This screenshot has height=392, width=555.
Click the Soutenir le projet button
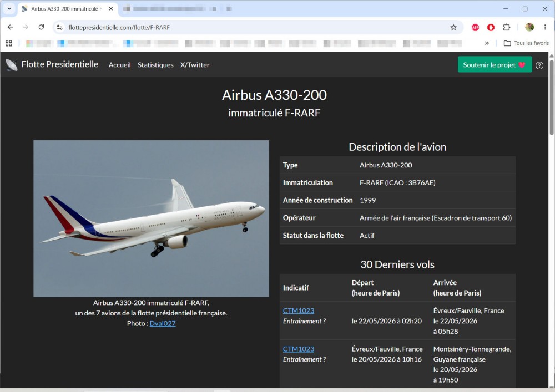click(495, 65)
